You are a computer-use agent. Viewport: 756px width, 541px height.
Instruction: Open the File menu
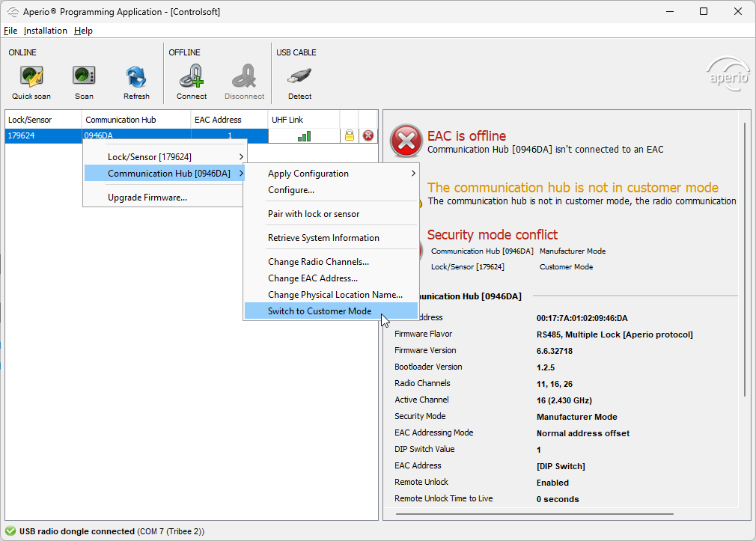coord(10,31)
